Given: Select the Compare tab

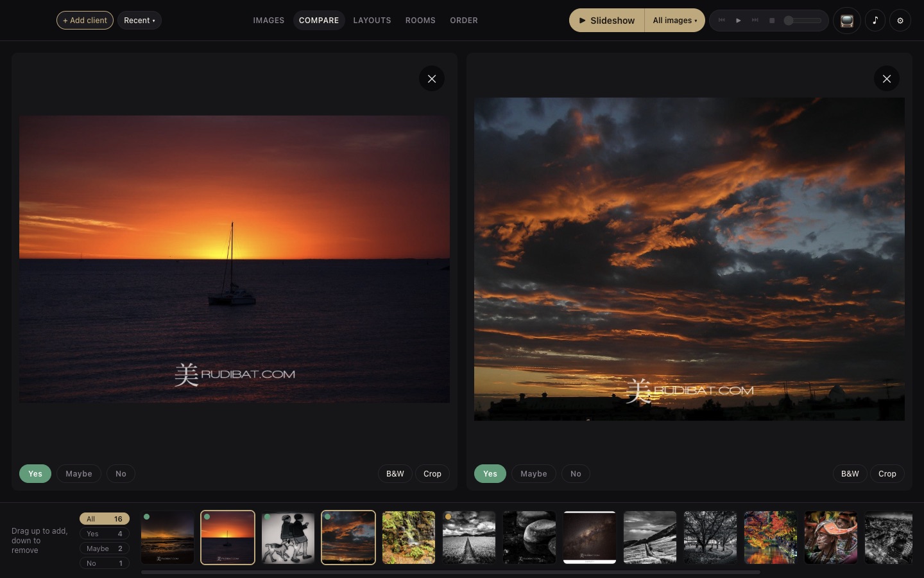Looking at the screenshot, I should point(319,21).
